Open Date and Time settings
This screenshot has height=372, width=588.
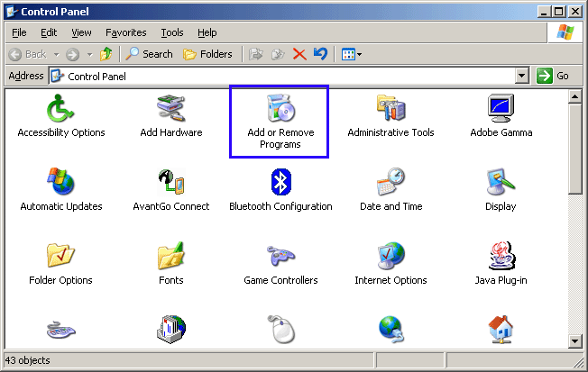(x=390, y=190)
